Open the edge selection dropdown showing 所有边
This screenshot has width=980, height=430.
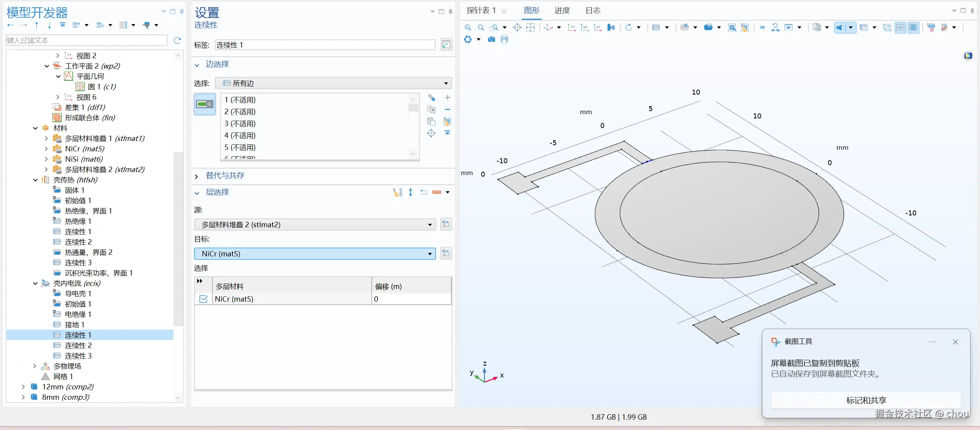(333, 83)
